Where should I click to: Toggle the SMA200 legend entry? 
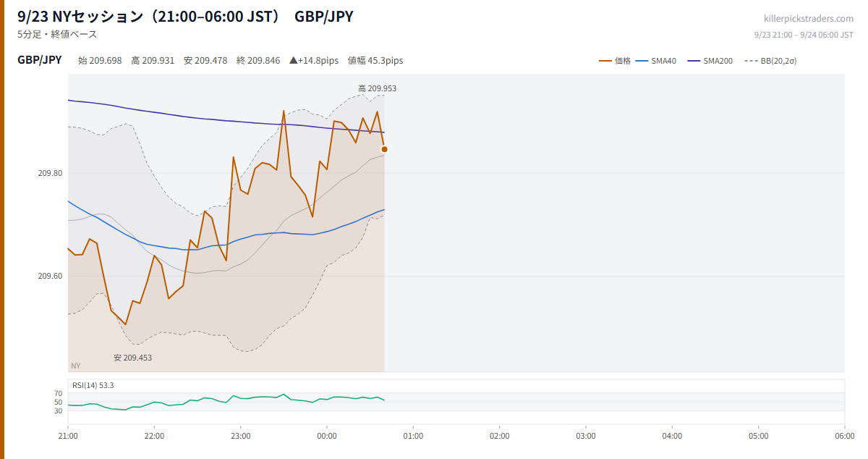pos(710,61)
